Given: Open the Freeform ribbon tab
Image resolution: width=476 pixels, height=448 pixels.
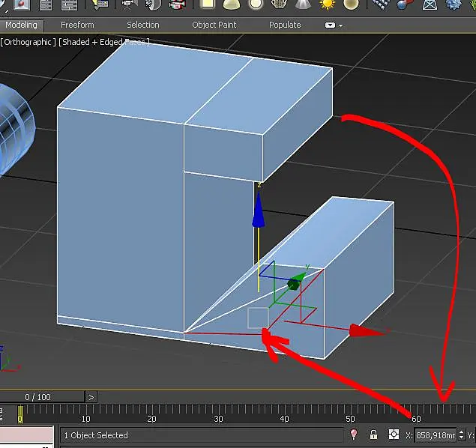Looking at the screenshot, I should tap(77, 25).
